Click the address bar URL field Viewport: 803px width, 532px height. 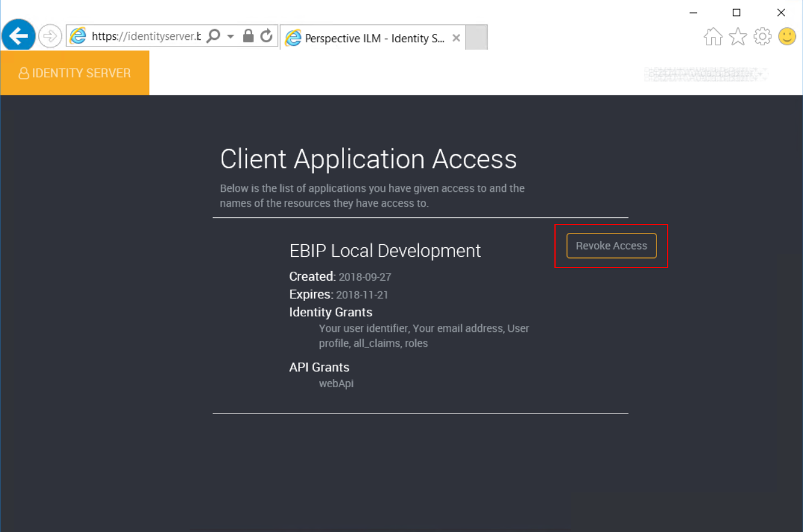145,36
